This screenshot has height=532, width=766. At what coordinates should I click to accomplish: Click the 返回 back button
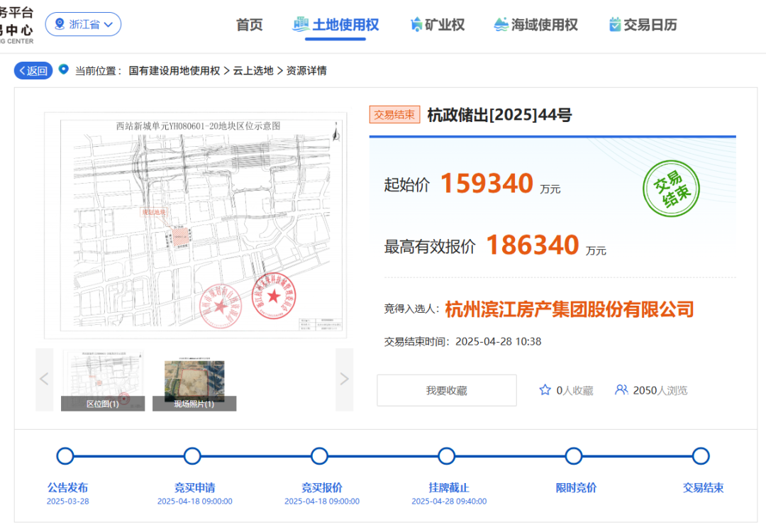pyautogui.click(x=33, y=71)
